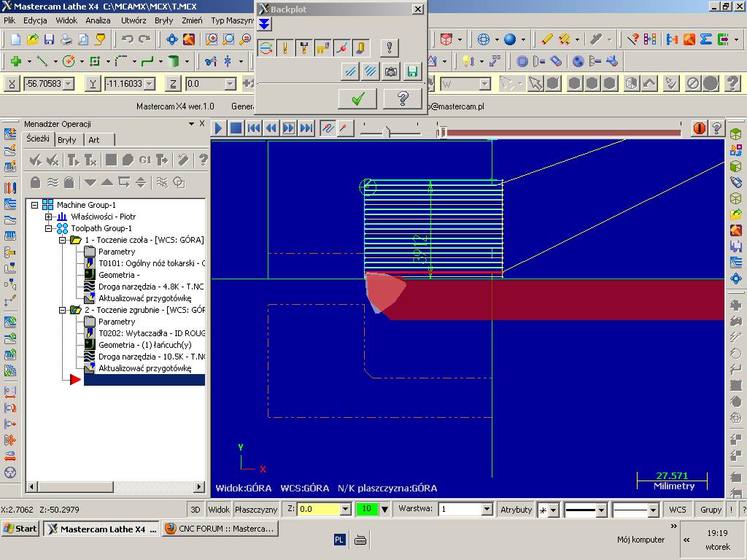Toggle the display rapid moves button in Backplot

pyautogui.click(x=323, y=47)
